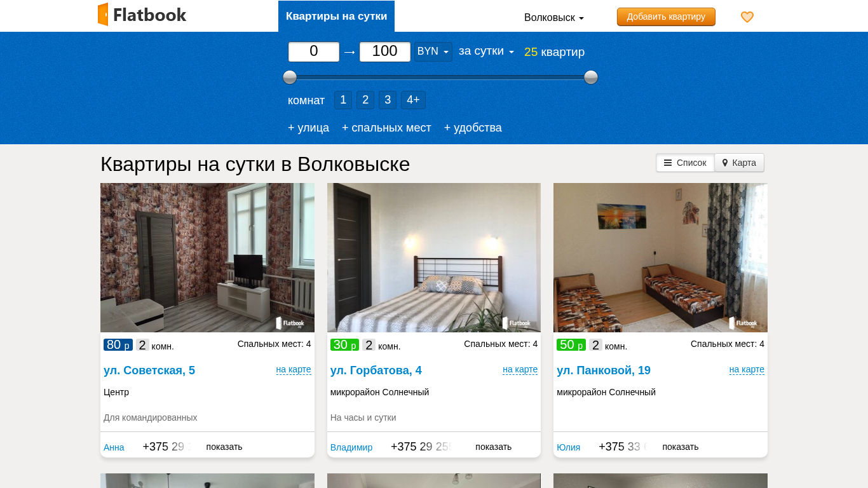Open photo of ул. Советская, 5 apartment
Viewport: 868px width, 488px height.
tap(207, 257)
